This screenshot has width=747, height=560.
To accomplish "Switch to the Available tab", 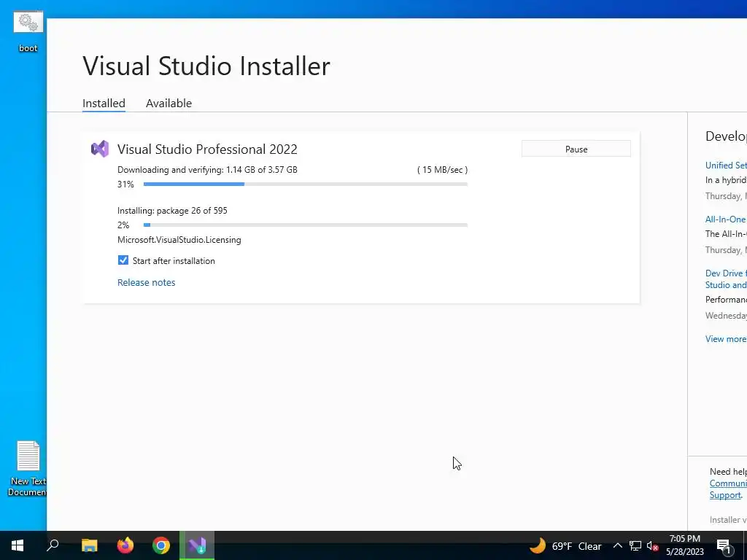I will click(x=169, y=103).
